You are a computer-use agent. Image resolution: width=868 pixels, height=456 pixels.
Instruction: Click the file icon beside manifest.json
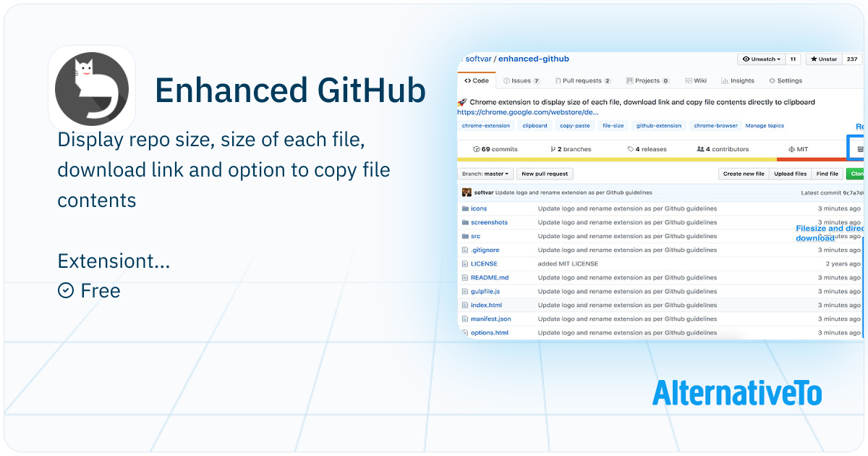[x=465, y=318]
